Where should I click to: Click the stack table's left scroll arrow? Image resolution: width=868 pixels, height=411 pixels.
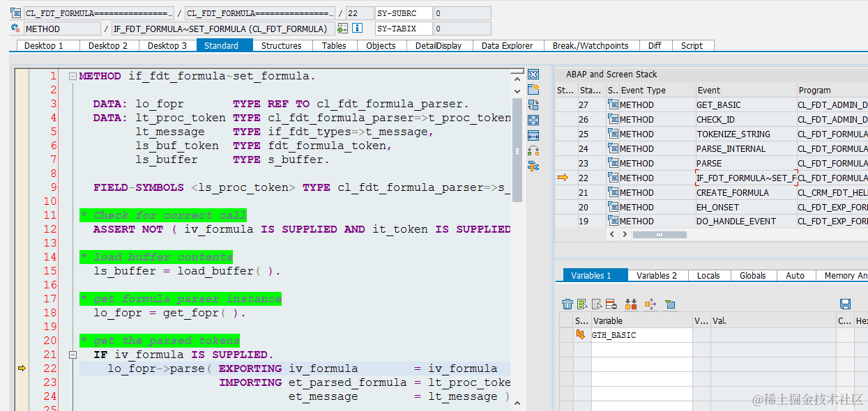pyautogui.click(x=612, y=235)
